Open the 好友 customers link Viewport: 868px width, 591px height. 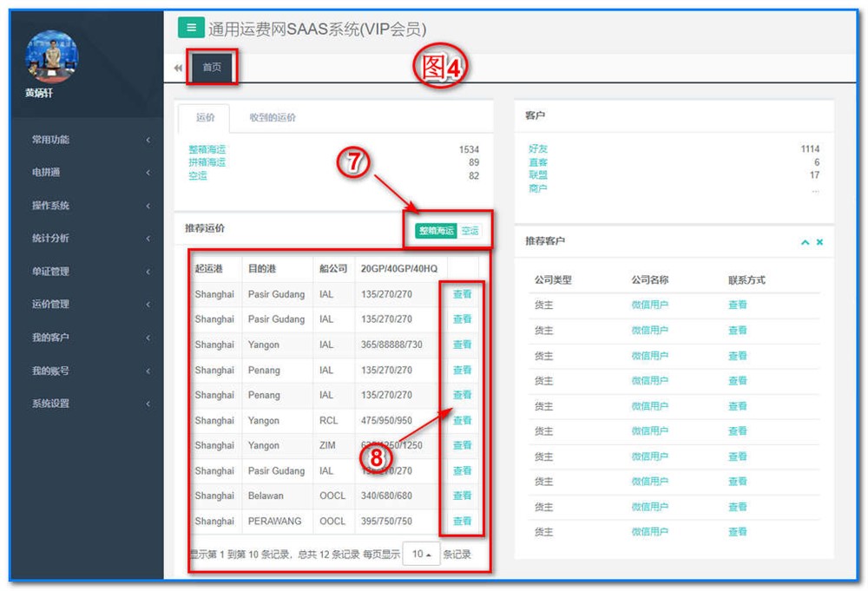[538, 149]
